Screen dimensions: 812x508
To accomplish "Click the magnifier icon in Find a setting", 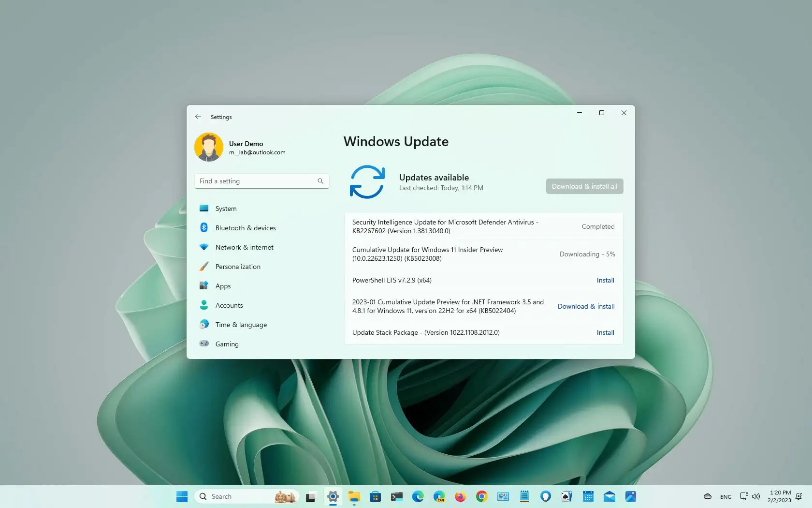I will 320,181.
